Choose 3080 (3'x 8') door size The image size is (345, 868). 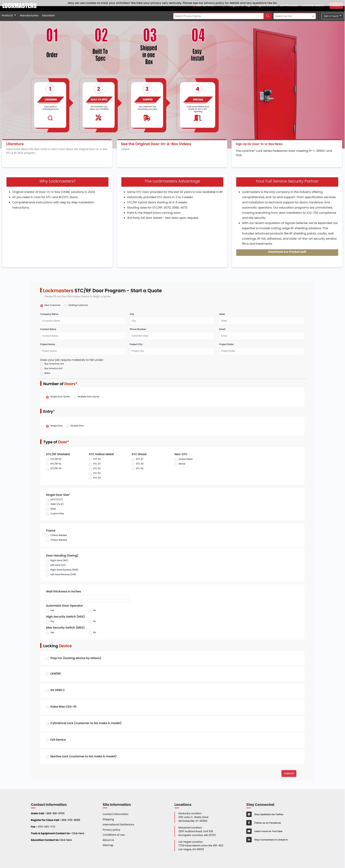47,505
